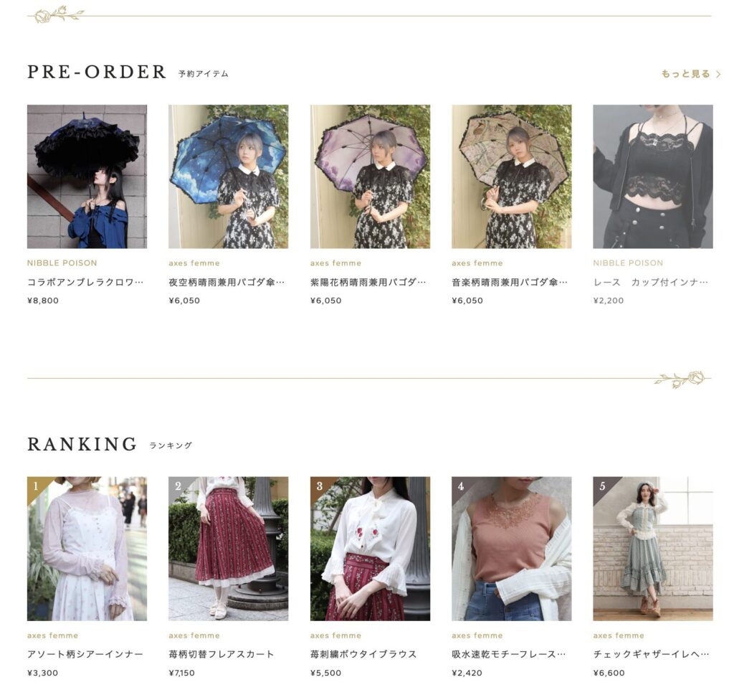Open the black lace inner top image

(x=653, y=176)
